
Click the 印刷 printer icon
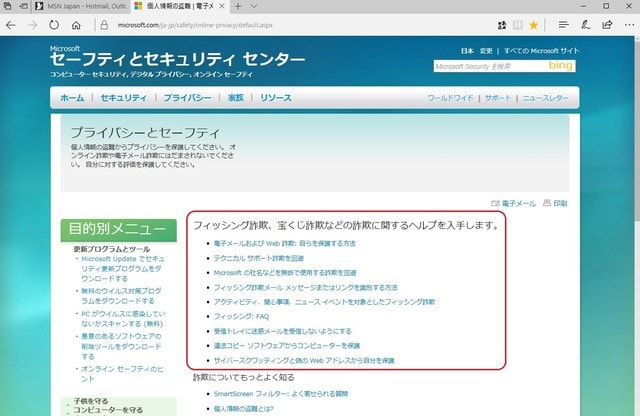(x=547, y=203)
